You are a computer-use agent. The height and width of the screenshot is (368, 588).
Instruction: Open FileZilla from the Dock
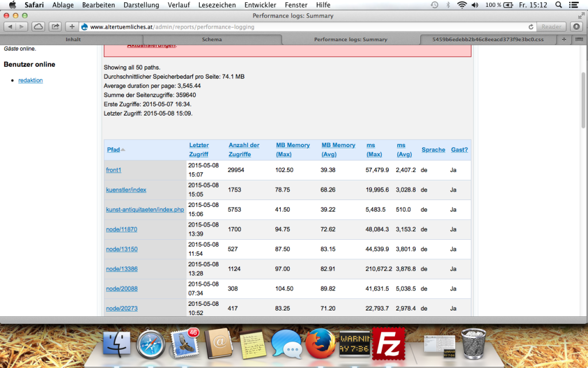tap(389, 344)
